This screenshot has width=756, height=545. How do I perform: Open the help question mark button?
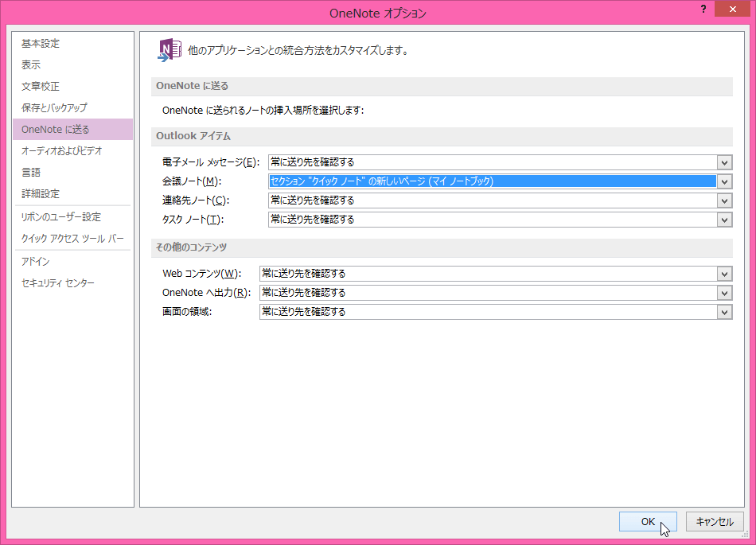point(703,10)
